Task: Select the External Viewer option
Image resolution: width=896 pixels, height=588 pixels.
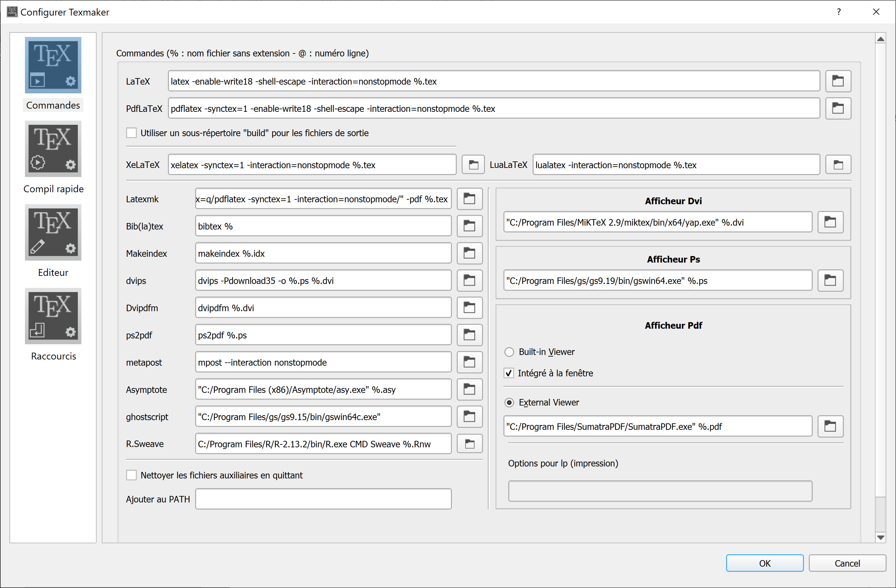Action: tap(509, 402)
